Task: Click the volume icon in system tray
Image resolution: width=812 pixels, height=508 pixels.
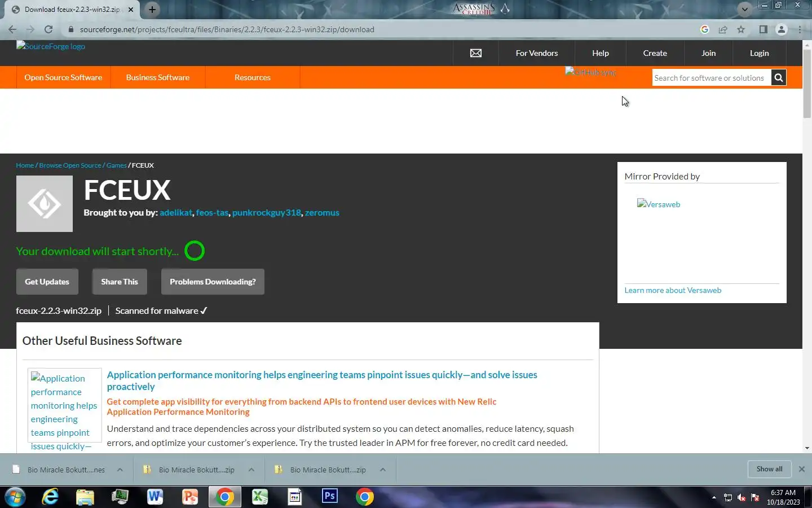Action: point(742,497)
